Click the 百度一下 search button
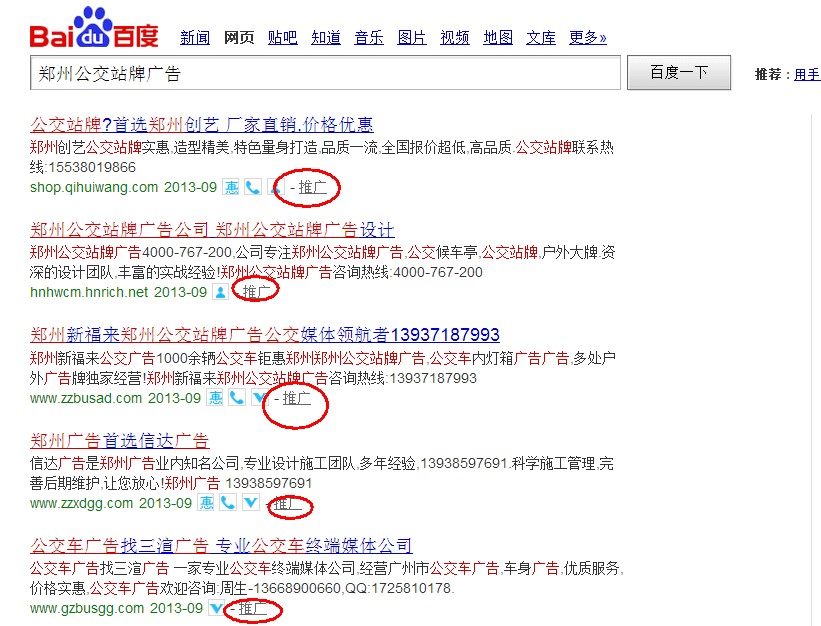 pos(679,72)
